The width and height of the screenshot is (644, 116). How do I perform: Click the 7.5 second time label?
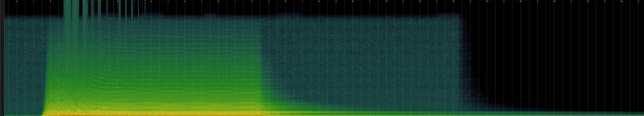[252, 1]
